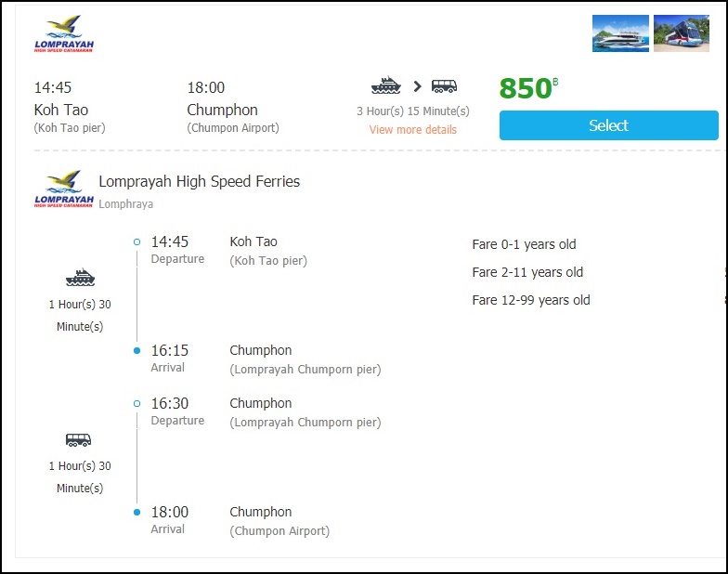This screenshot has width=728, height=574.
Task: Click the 14:45 departure timeline marker
Action: (136, 241)
